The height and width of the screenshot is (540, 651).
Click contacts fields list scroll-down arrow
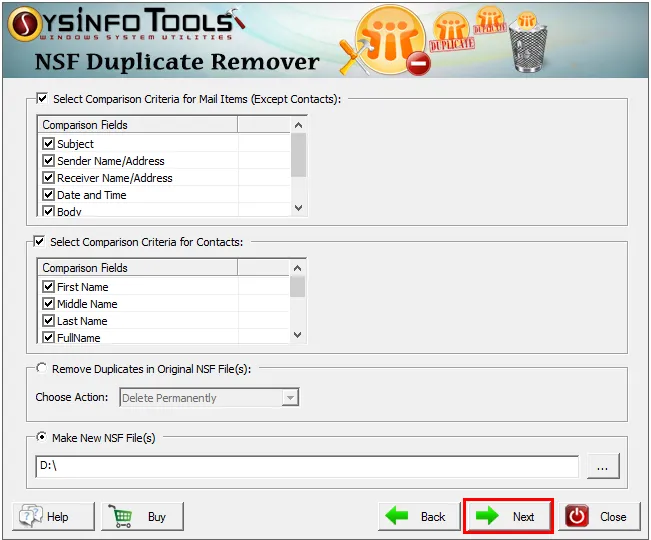[297, 335]
